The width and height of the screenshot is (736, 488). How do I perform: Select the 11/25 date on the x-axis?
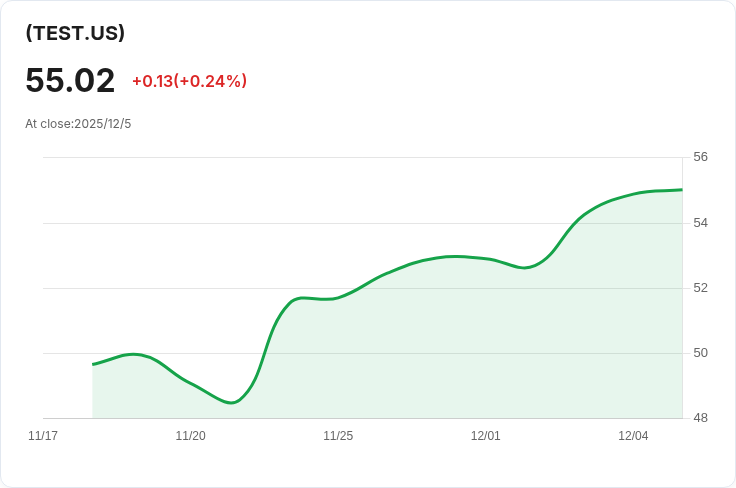coord(338,436)
